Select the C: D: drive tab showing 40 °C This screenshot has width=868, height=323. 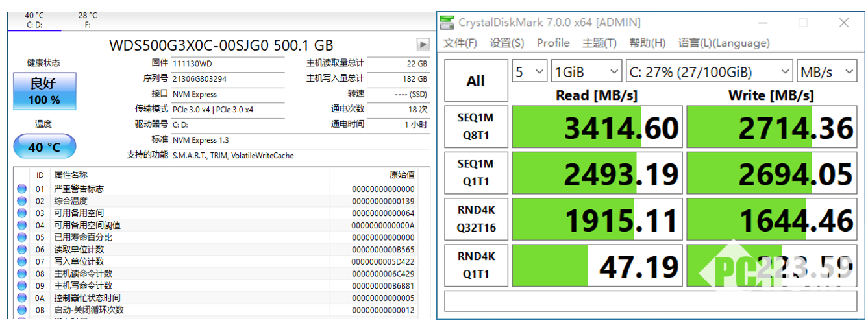point(34,20)
